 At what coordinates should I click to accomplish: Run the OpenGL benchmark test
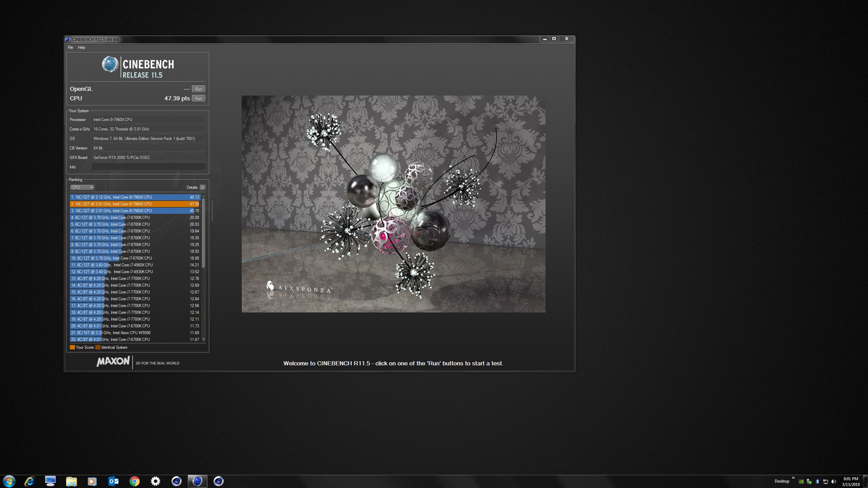198,89
